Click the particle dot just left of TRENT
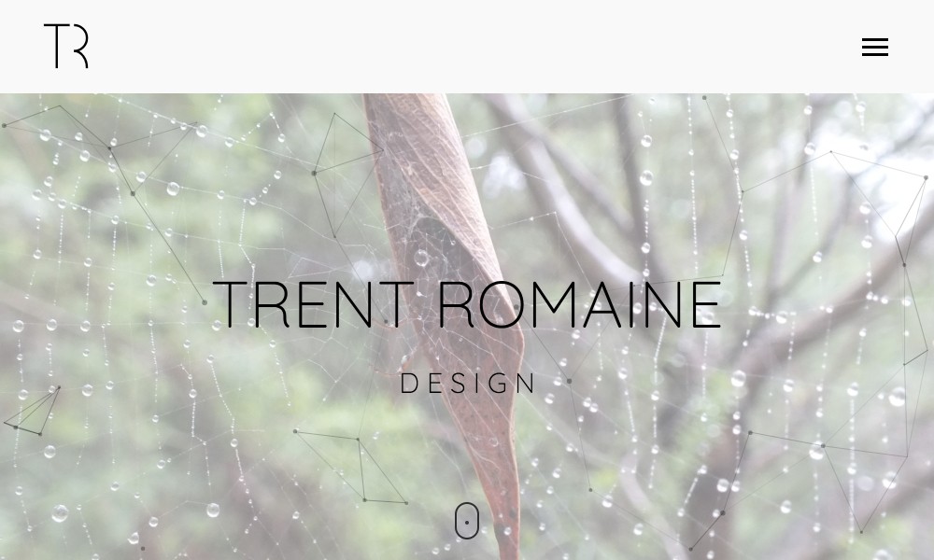 [x=205, y=302]
